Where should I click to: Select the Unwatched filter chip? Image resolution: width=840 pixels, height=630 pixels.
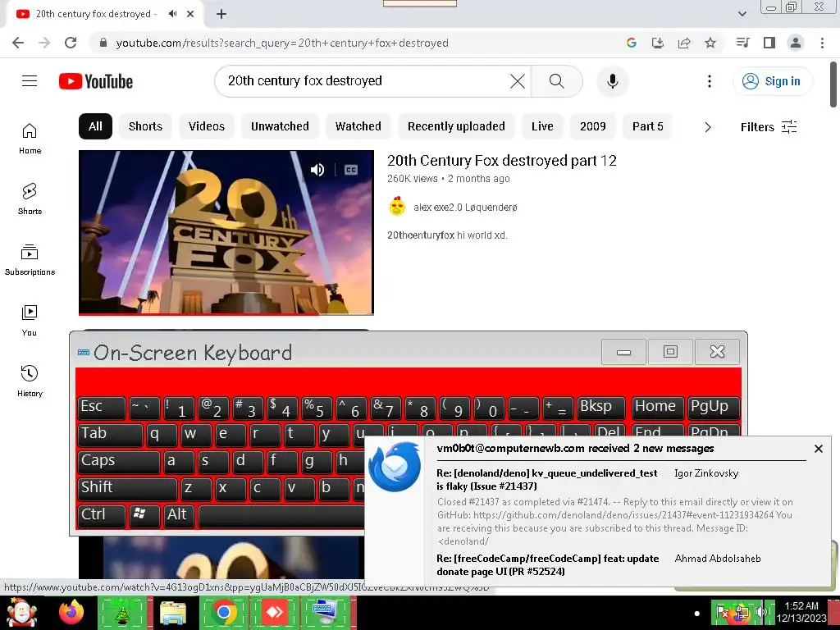coord(281,126)
